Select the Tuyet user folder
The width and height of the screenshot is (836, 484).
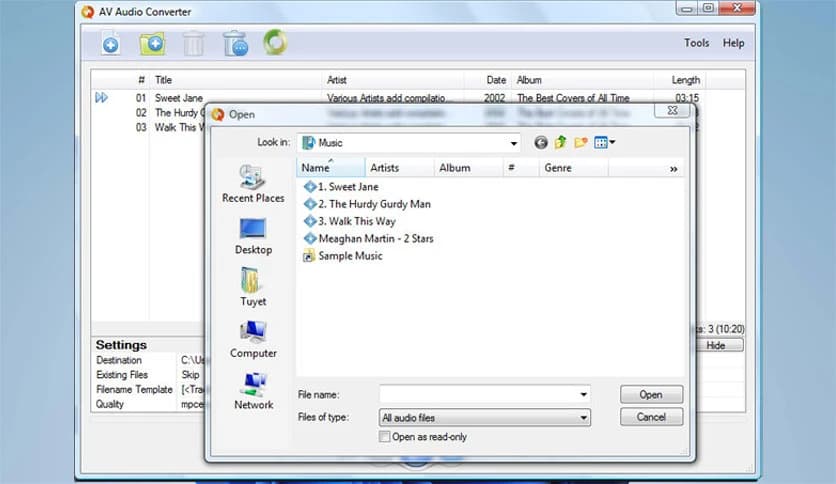tap(253, 287)
